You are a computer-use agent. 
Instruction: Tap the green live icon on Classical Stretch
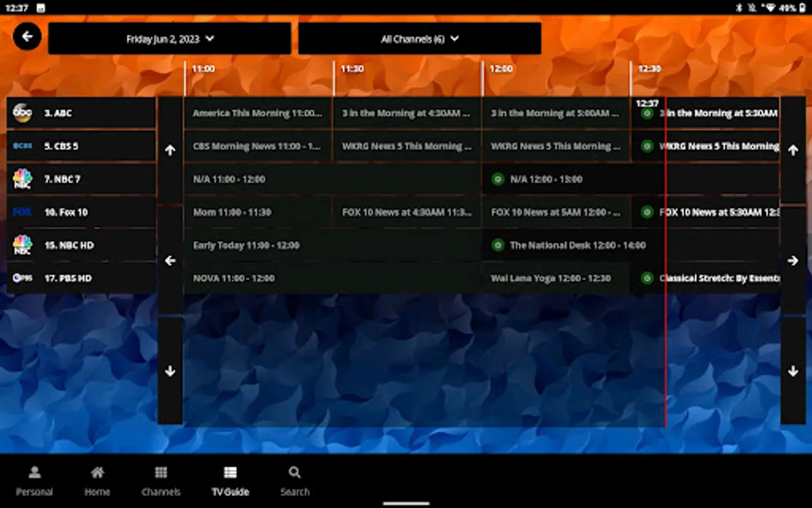647,278
